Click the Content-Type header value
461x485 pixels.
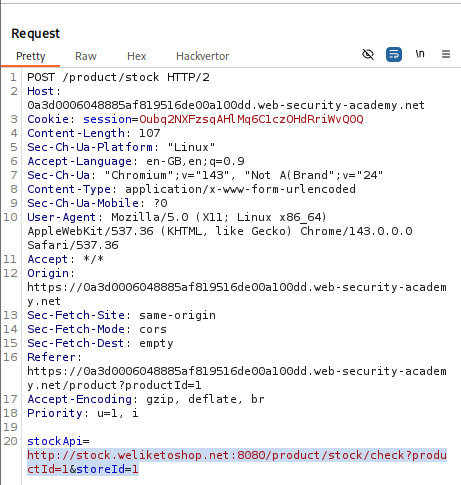pos(240,189)
